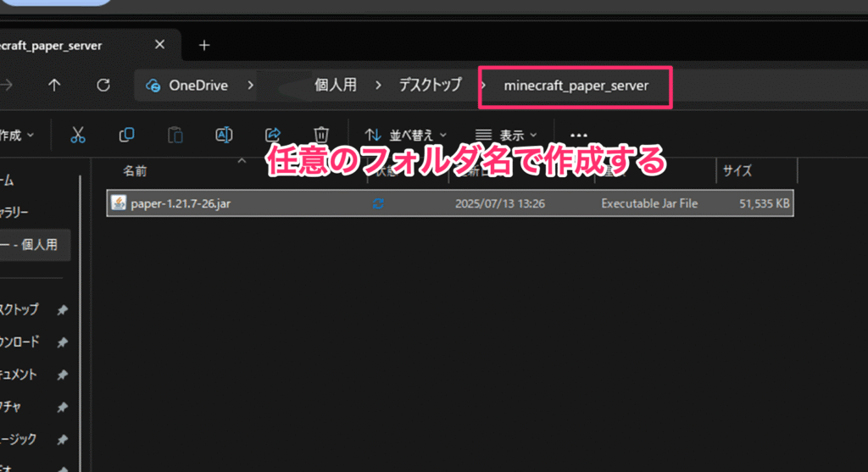Screen dimensions: 868x472
Task: Click the pin icon beside ダウンロード in sidebar
Action: tap(63, 342)
